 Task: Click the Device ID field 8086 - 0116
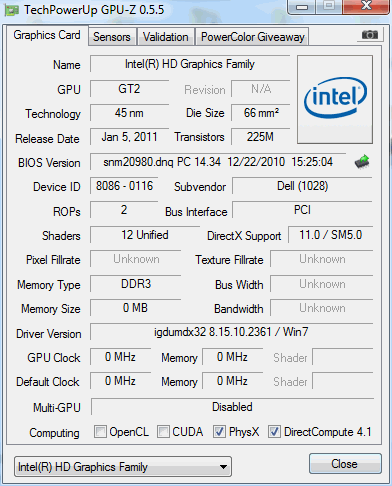point(124,186)
